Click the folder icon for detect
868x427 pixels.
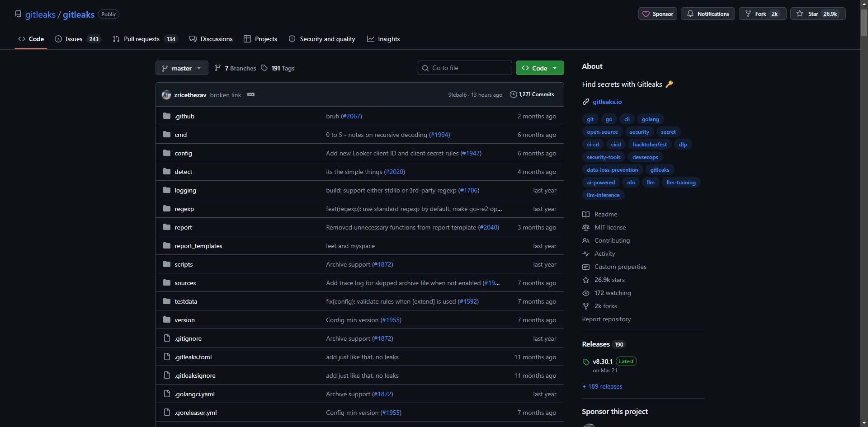[167, 172]
